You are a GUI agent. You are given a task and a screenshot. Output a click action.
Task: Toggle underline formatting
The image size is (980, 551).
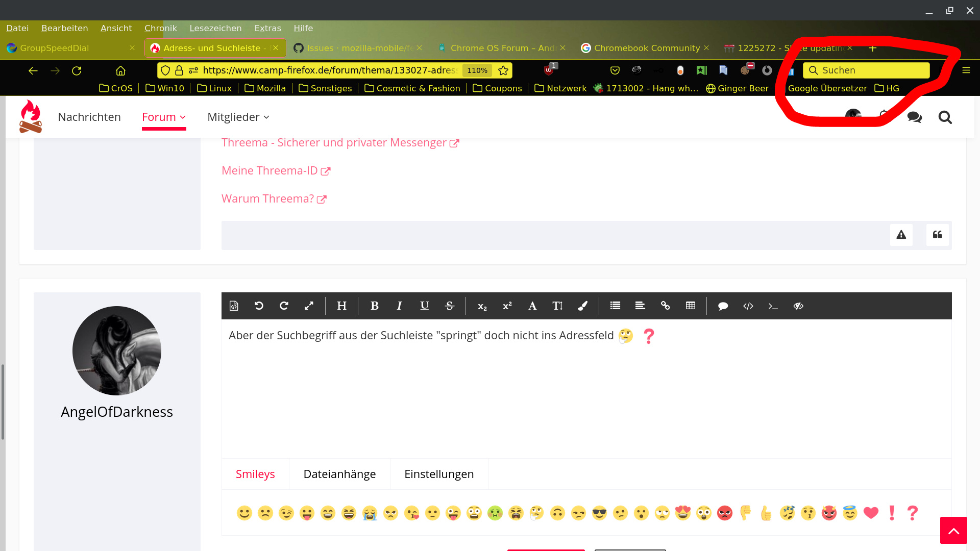click(424, 306)
